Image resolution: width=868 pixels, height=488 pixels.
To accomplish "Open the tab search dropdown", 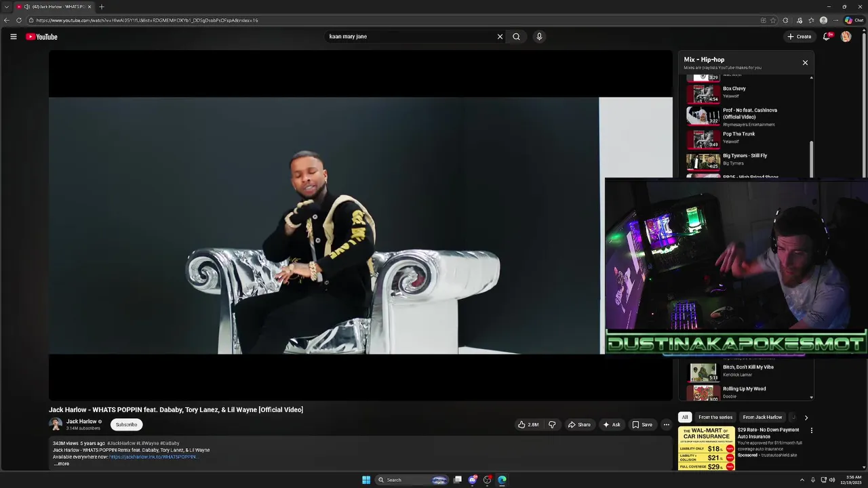I will 6,7.
